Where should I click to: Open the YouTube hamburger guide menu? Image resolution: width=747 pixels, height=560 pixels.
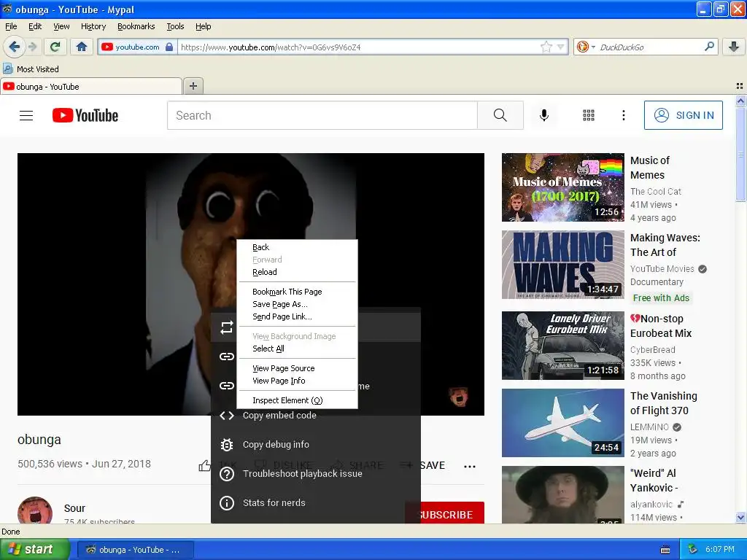(26, 115)
